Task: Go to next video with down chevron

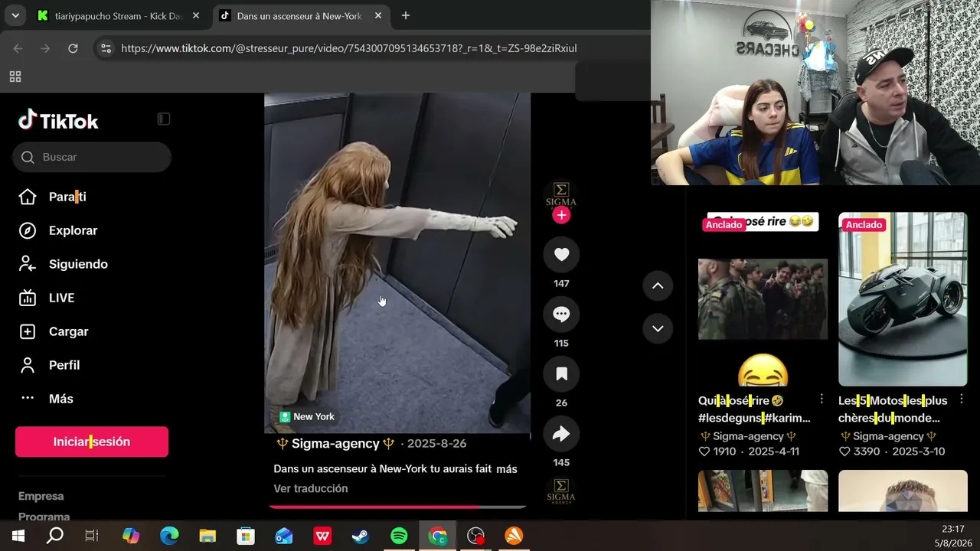Action: (x=658, y=328)
